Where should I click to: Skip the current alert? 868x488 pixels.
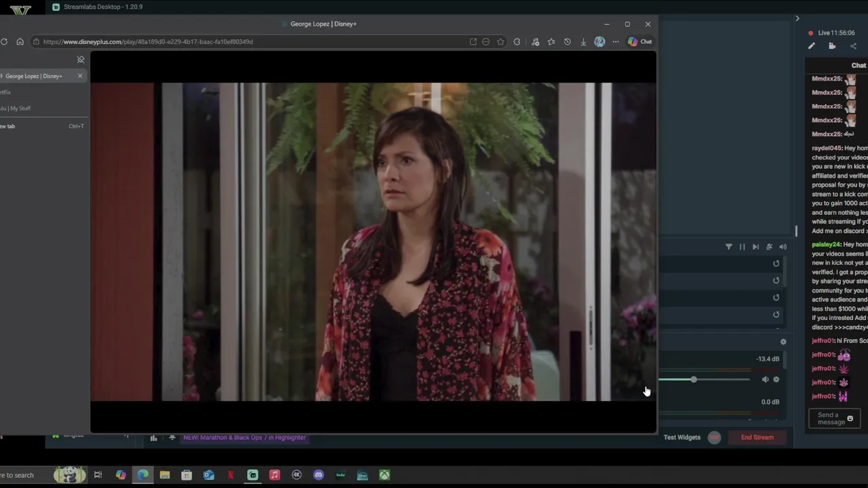coord(755,247)
